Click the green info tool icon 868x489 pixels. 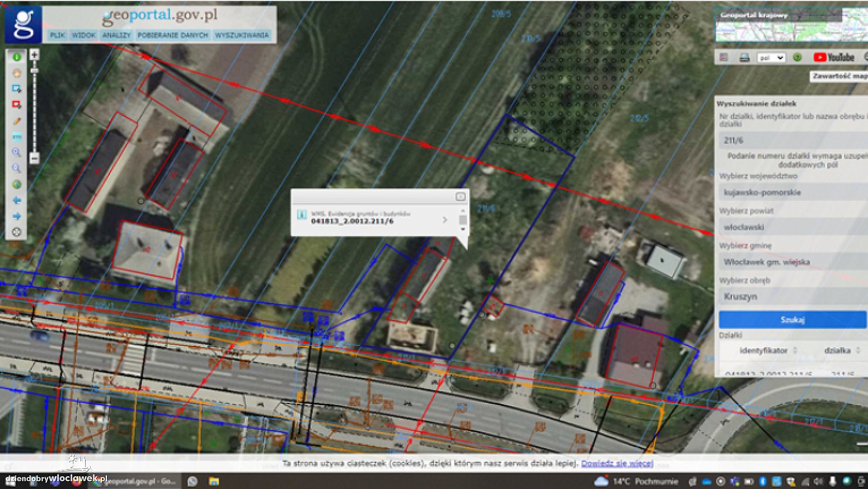click(x=17, y=57)
